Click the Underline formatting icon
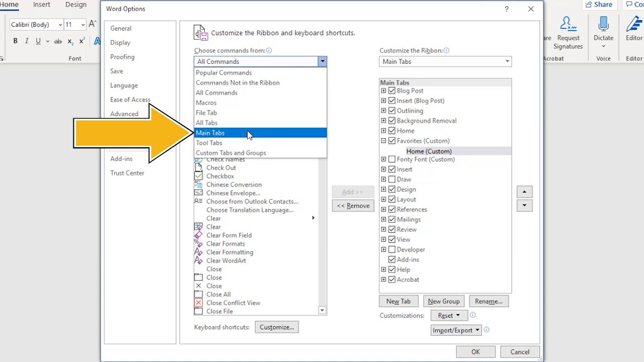Screen dimensions: 644x362 tap(38, 41)
